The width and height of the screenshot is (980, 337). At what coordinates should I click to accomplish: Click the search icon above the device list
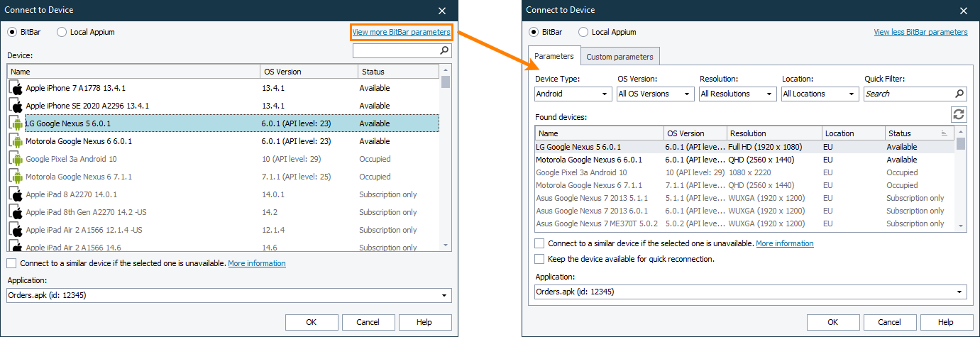(444, 50)
